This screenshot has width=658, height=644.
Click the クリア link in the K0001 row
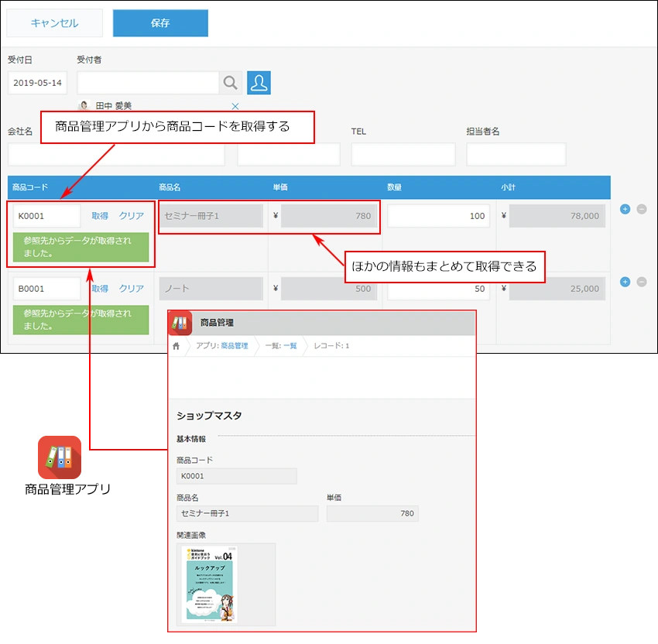point(131,216)
